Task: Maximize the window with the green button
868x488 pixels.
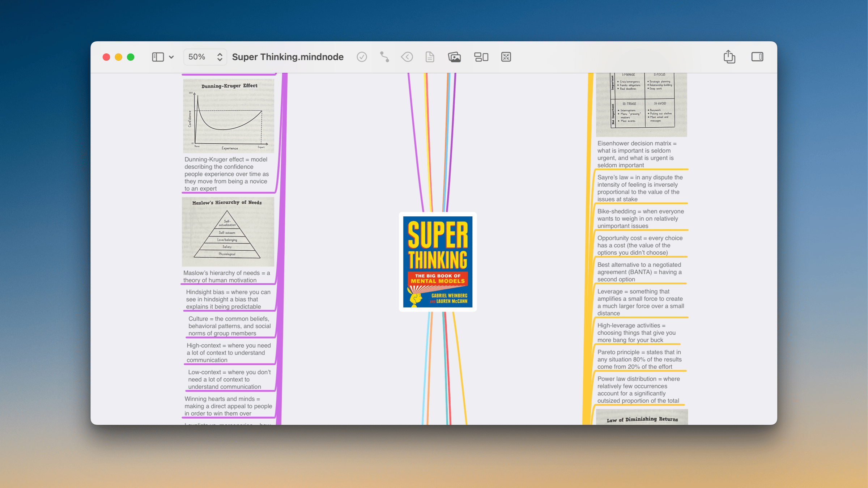Action: [131, 57]
